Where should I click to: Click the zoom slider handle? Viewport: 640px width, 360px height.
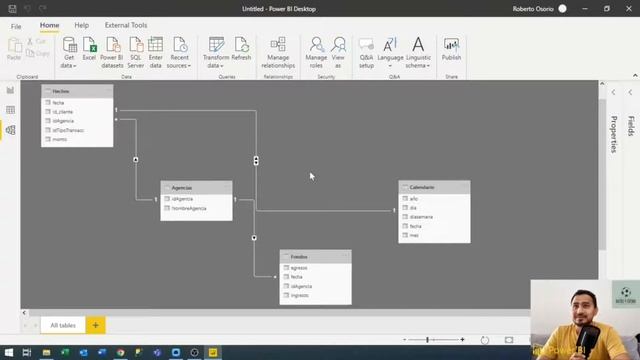427,340
